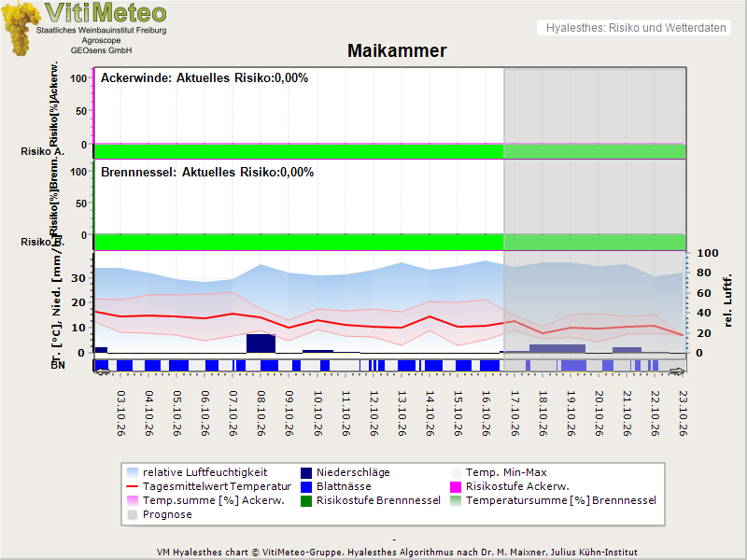Click the large precipitation bar on 08.10.26

point(261,343)
